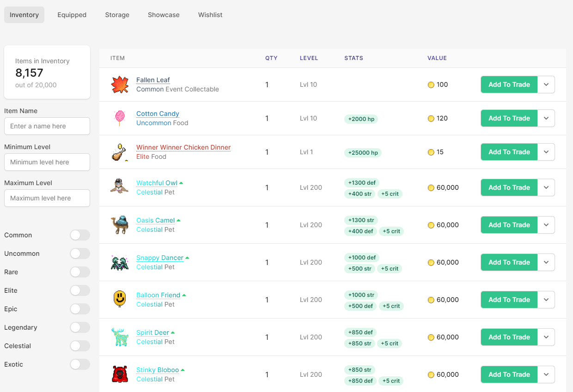This screenshot has width=573, height=392.
Task: Add Cotton Candy to trade
Action: 509,118
